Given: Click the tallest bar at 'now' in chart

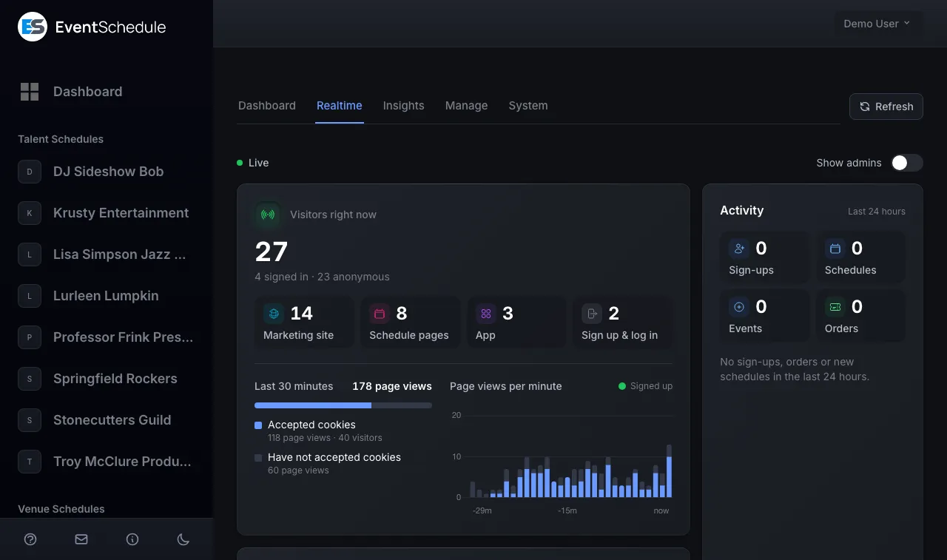Looking at the screenshot, I should 669,471.
